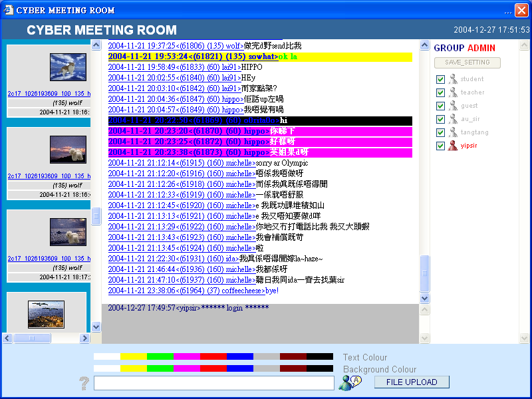Click the users icon beside message input

pos(349,382)
